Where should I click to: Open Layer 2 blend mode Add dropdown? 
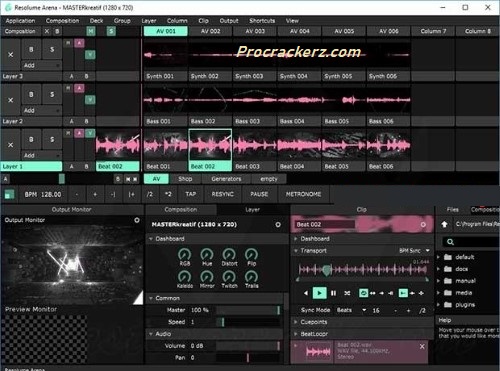pos(41,110)
